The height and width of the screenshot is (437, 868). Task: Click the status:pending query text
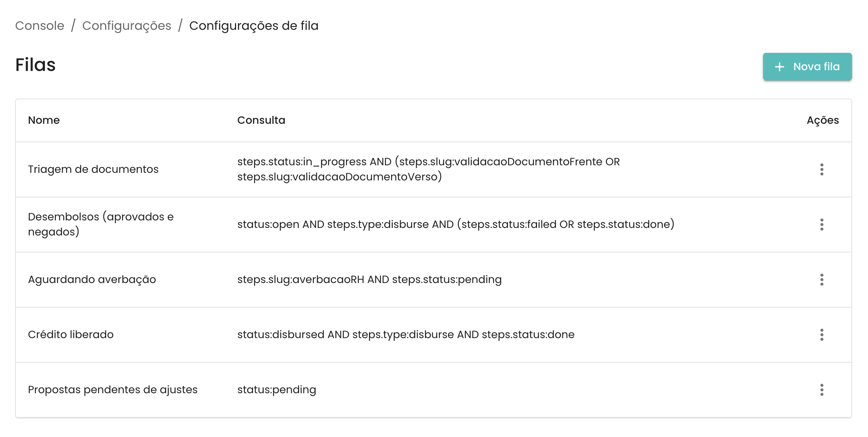pos(276,389)
